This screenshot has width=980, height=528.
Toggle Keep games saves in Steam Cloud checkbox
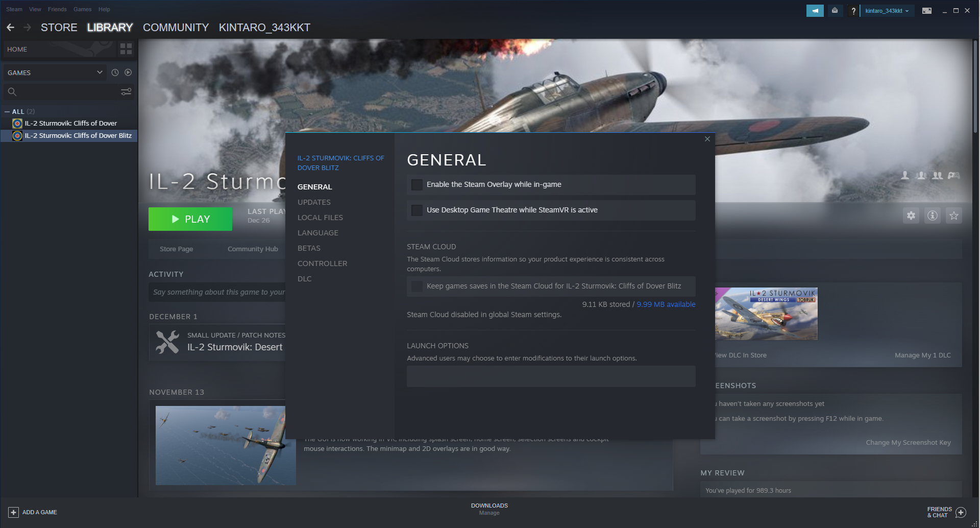417,286
